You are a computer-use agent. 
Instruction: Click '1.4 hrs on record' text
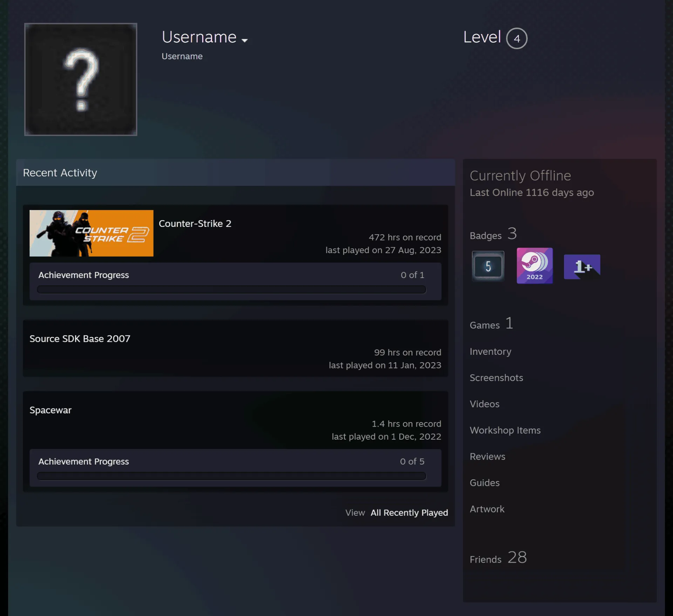pyautogui.click(x=406, y=424)
